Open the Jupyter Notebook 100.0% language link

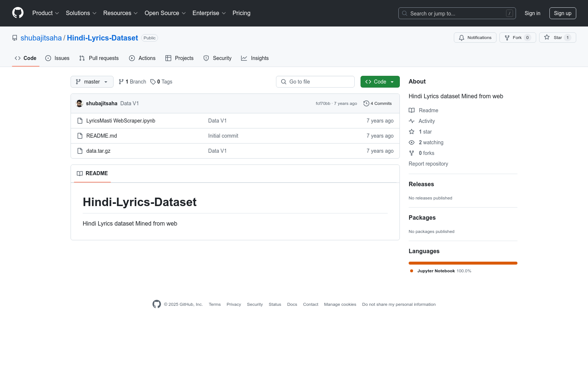click(441, 271)
